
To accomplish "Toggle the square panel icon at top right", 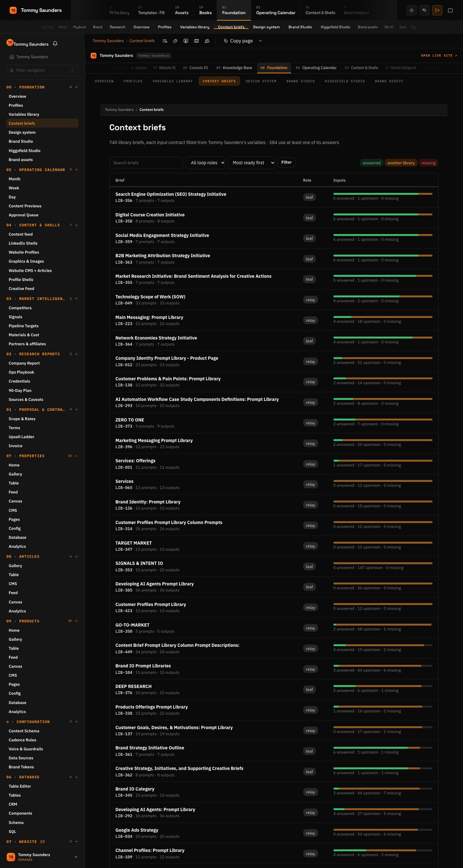I will click(450, 10).
